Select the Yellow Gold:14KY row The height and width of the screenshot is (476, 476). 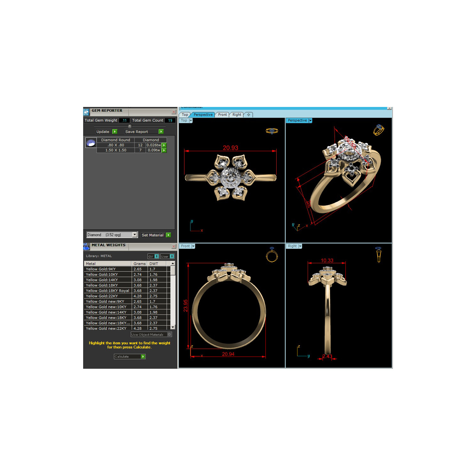[x=127, y=280]
